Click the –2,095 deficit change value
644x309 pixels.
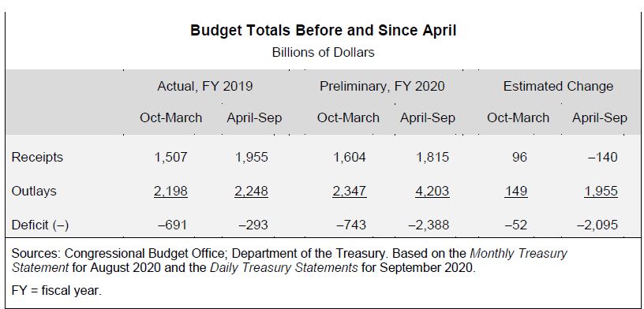click(x=597, y=225)
